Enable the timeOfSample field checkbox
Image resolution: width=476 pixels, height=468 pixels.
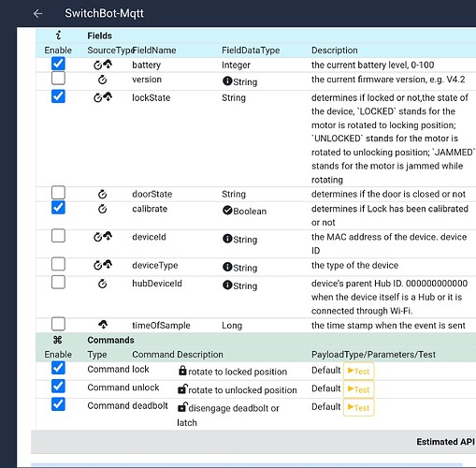click(x=58, y=324)
